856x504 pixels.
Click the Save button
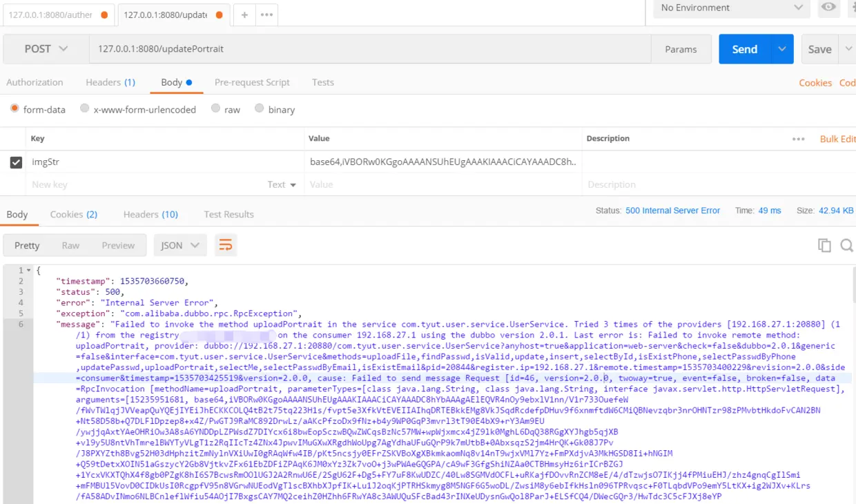coord(820,49)
